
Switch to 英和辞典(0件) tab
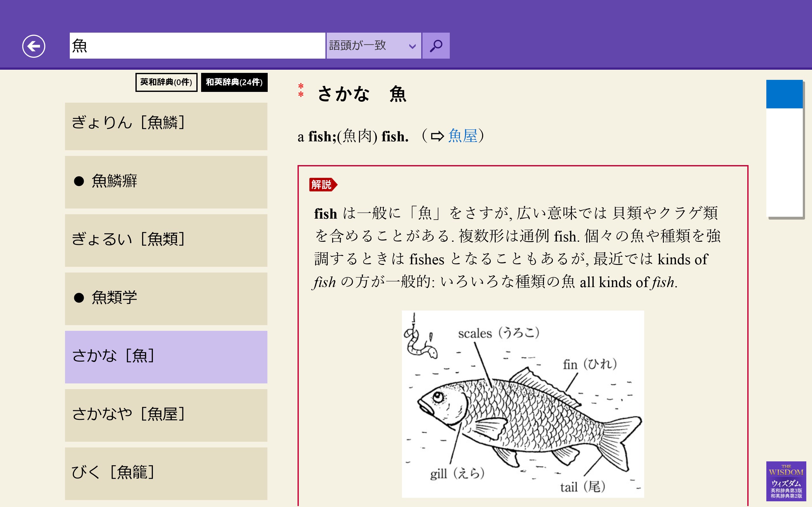coord(166,82)
